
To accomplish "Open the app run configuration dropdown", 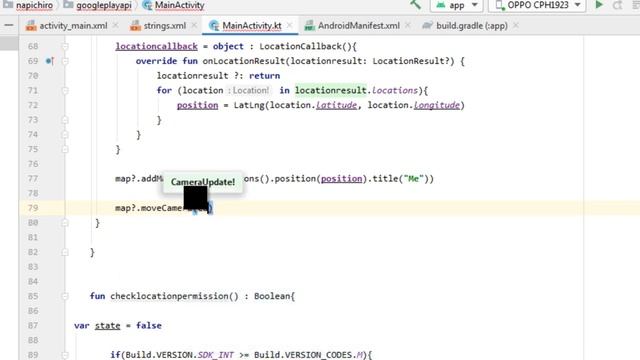I will (456, 5).
